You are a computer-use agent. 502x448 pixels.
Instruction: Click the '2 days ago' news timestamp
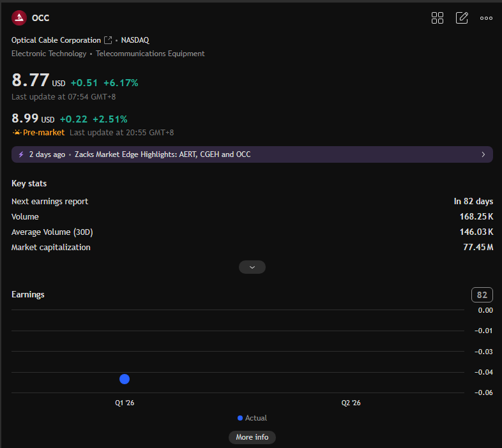point(47,154)
